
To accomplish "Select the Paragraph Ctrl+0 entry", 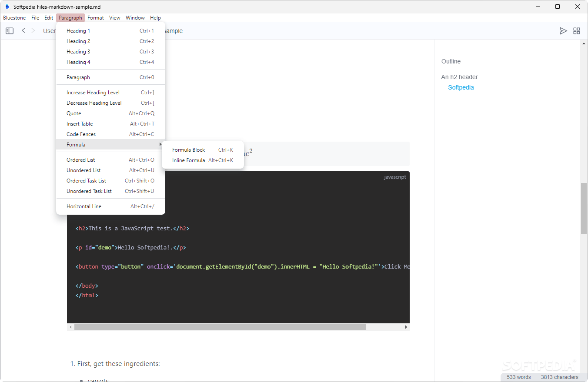I will pos(110,77).
